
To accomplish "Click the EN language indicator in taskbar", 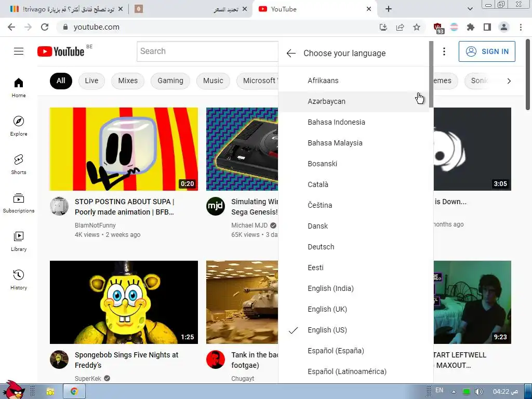I will pyautogui.click(x=440, y=390).
